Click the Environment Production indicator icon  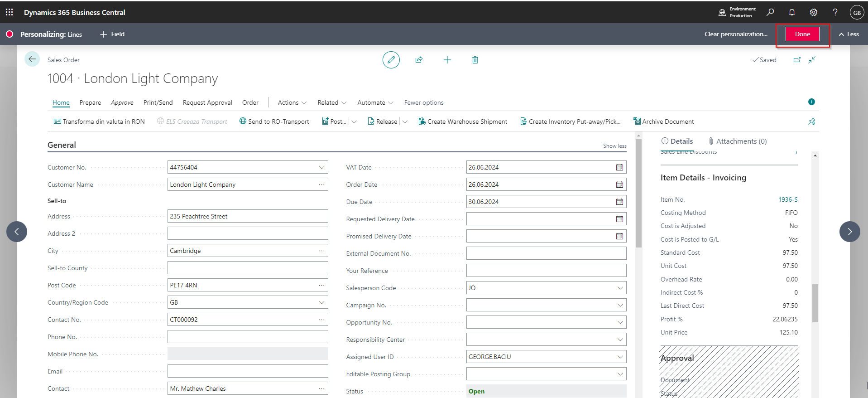coord(722,12)
